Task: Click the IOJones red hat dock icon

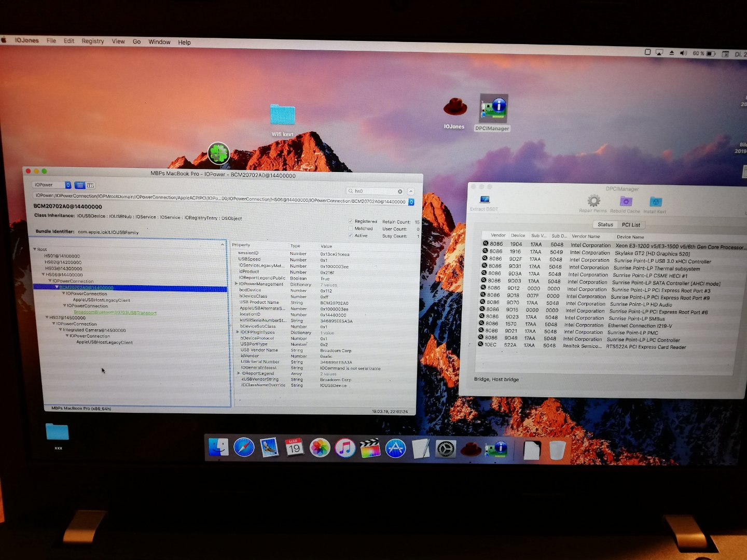Action: tap(471, 449)
